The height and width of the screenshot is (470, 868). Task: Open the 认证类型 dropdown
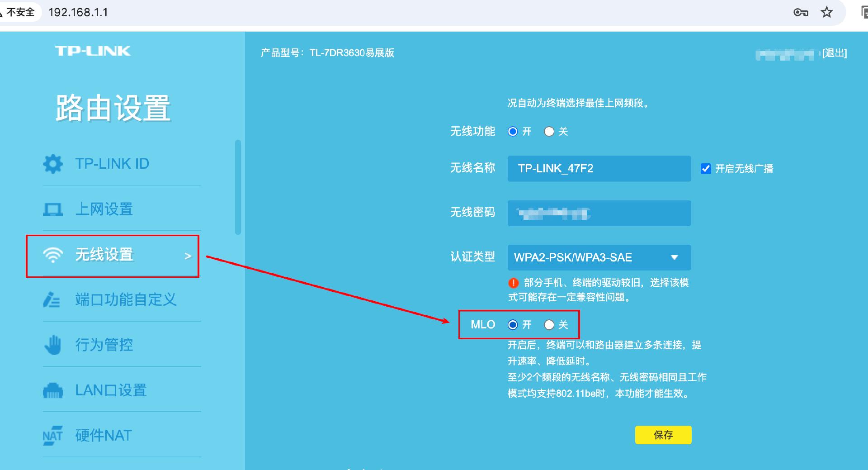tap(599, 257)
